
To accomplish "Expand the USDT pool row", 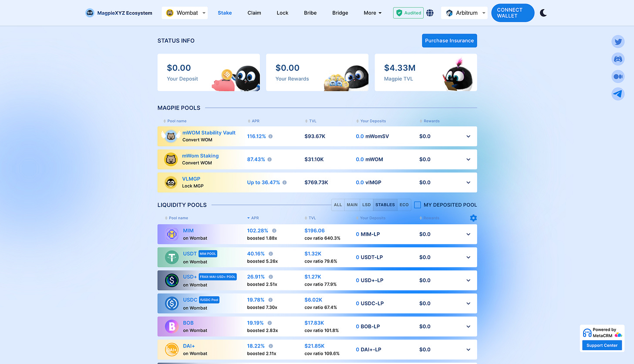I will point(469,257).
